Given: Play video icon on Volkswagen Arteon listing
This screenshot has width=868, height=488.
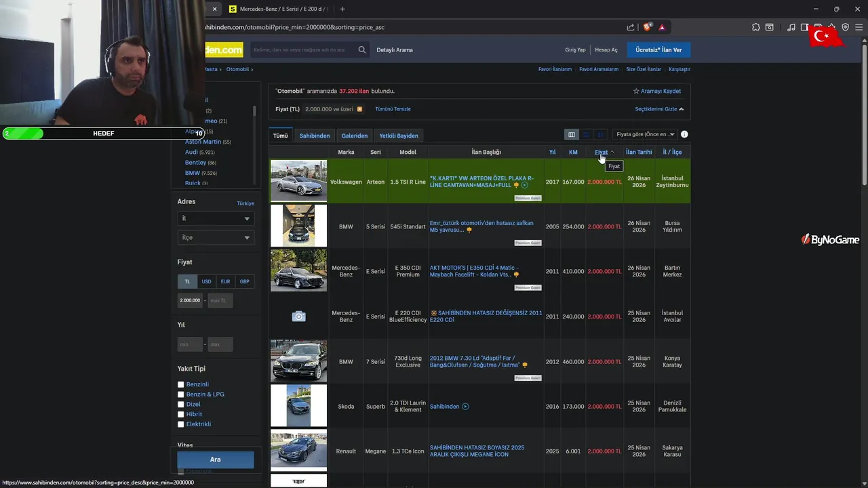Looking at the screenshot, I should click(x=524, y=185).
